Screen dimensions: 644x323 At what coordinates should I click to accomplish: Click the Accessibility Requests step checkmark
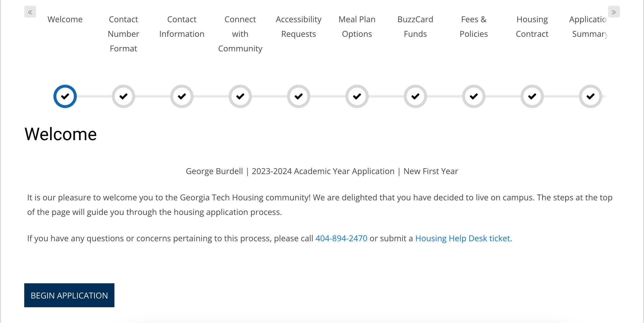[x=299, y=96]
